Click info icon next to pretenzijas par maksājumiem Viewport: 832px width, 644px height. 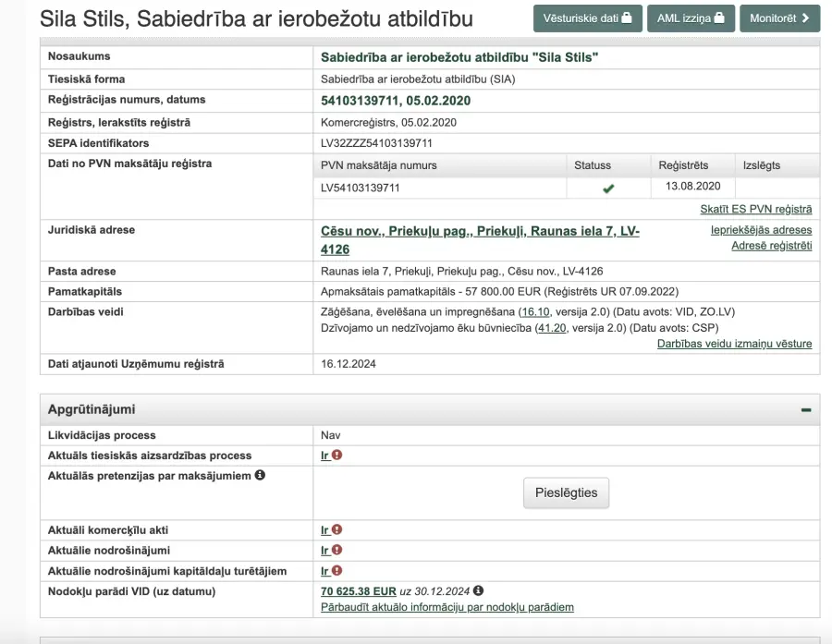click(260, 475)
